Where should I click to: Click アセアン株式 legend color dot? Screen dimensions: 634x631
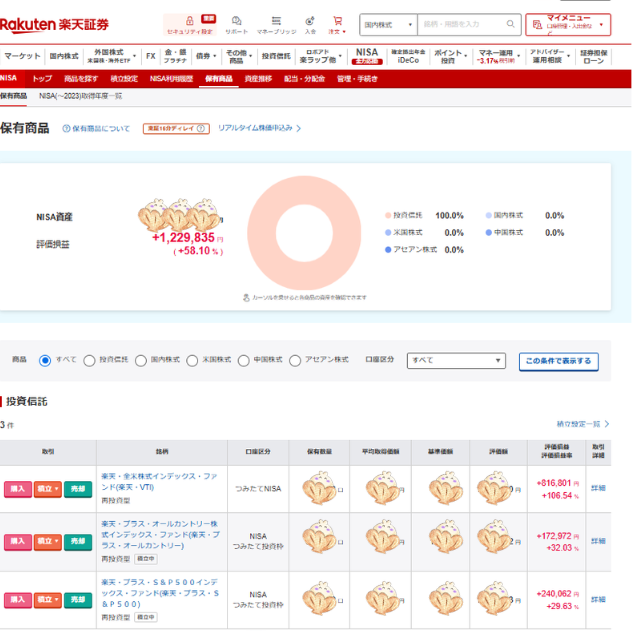click(388, 250)
